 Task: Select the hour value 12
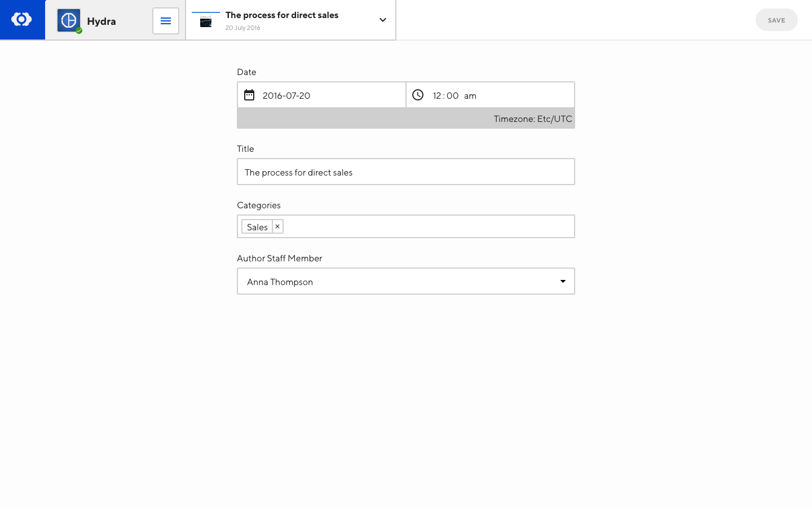(437, 96)
